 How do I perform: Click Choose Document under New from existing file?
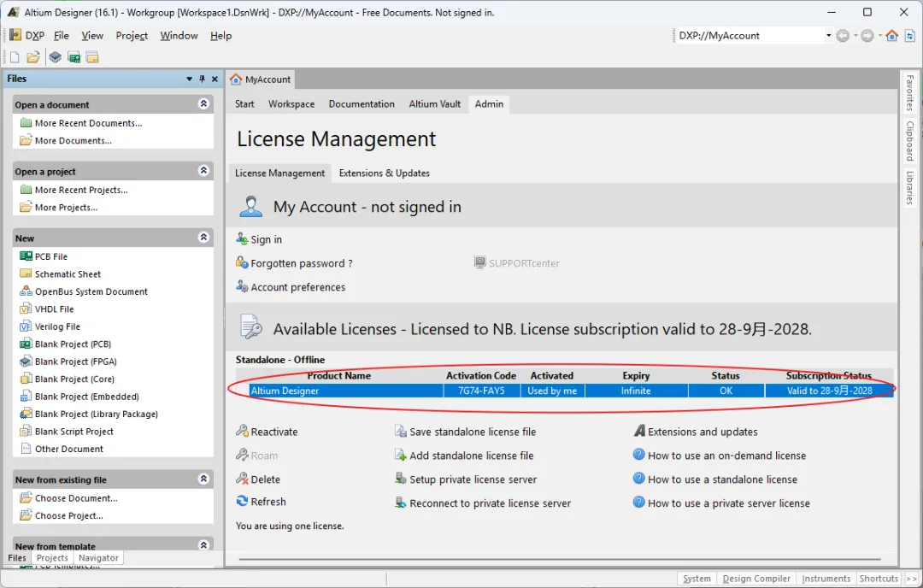tap(76, 498)
